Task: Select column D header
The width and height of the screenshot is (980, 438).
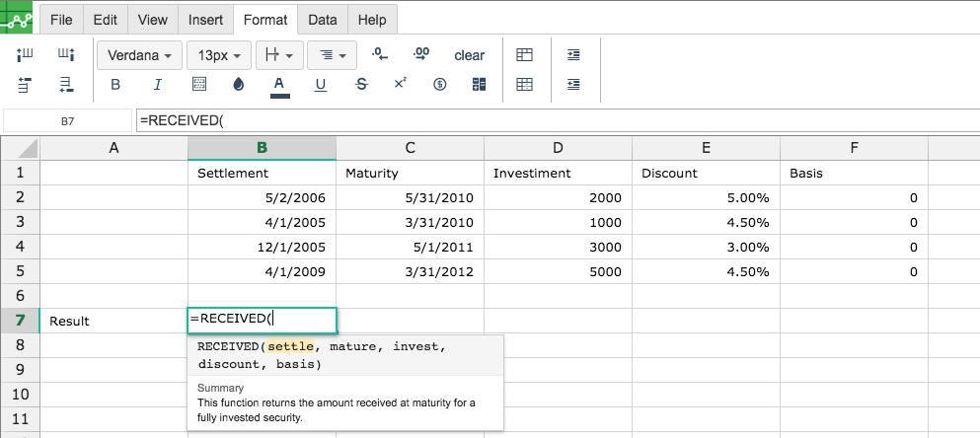Action: (558, 147)
